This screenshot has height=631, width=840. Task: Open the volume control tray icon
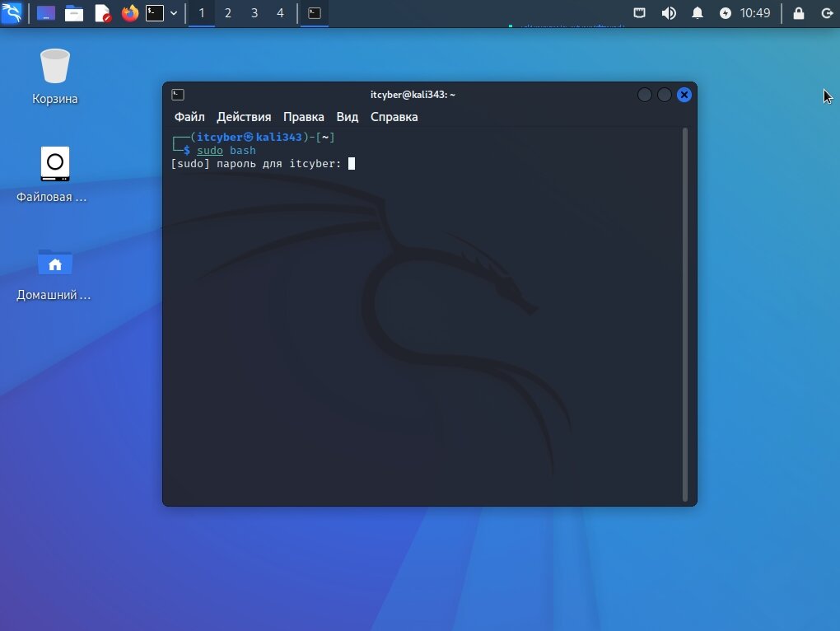coord(669,13)
